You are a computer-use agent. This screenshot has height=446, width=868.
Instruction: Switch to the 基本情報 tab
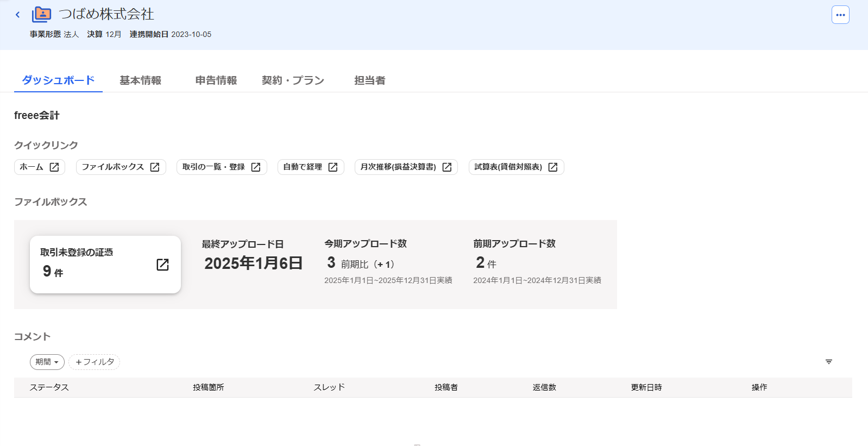tap(141, 80)
